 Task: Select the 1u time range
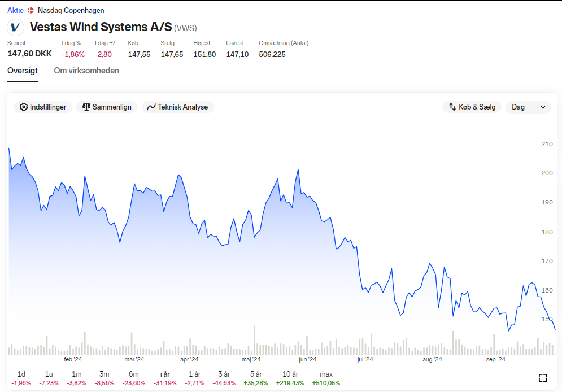tap(49, 378)
